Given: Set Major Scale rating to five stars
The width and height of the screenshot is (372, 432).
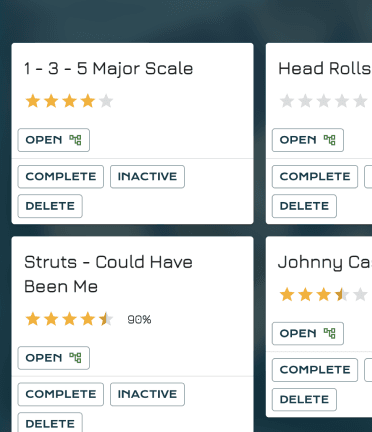Looking at the screenshot, I should pyautogui.click(x=106, y=101).
